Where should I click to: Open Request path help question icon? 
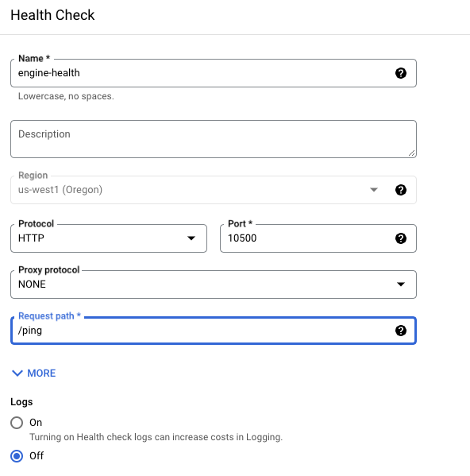pos(401,331)
